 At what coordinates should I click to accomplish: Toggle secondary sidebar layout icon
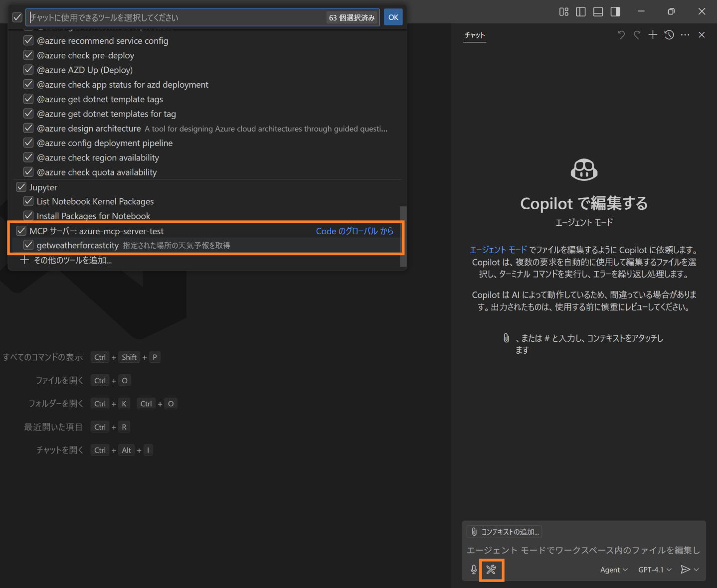click(615, 11)
